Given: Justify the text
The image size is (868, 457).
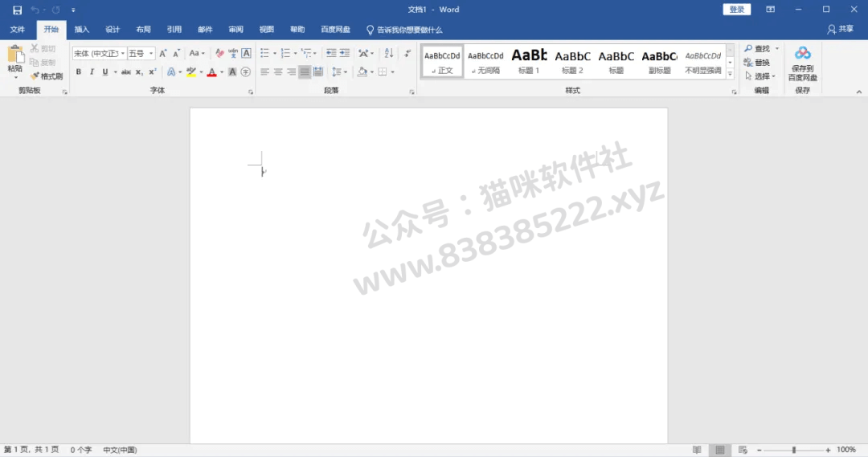Looking at the screenshot, I should pyautogui.click(x=305, y=72).
